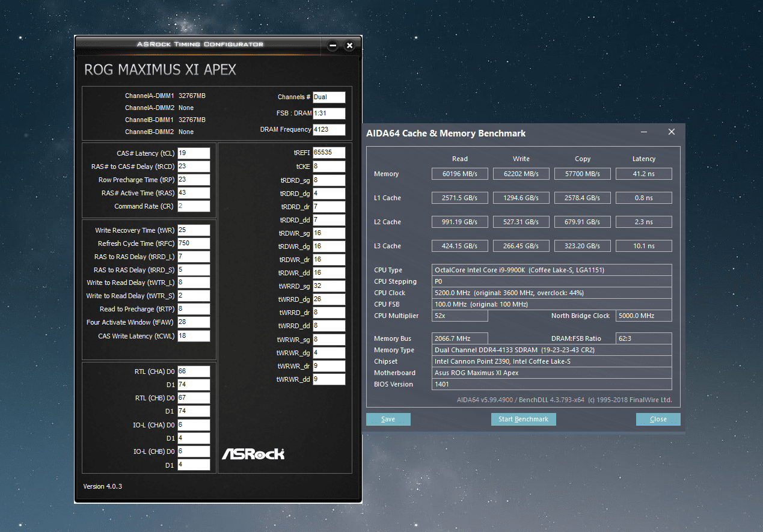Click the Memory Bus value 2066.7 MHz
This screenshot has height=532, width=763.
[460, 338]
